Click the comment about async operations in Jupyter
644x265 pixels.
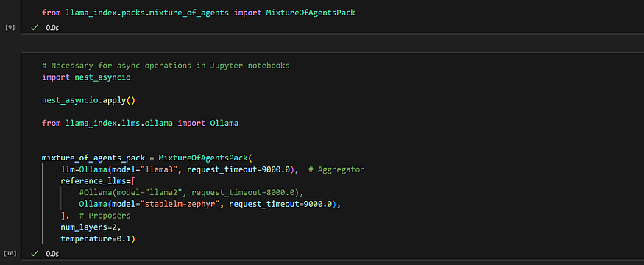166,66
